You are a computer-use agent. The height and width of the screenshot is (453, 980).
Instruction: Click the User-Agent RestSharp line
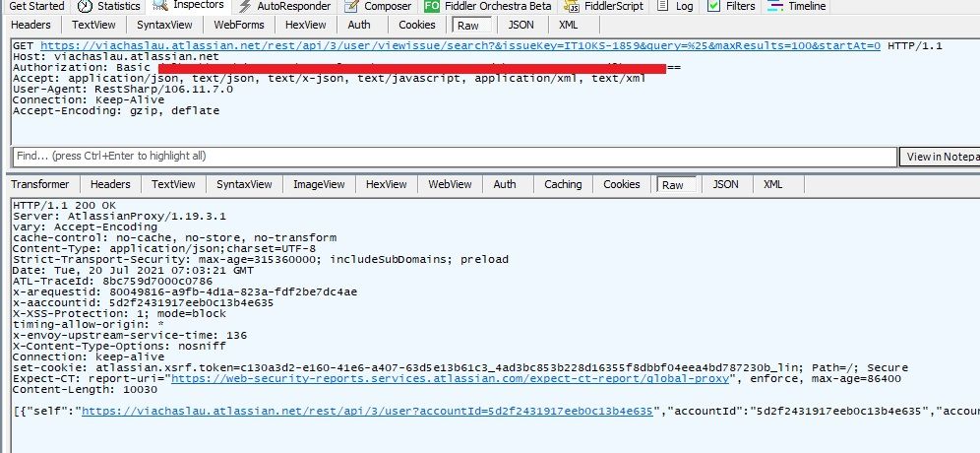122,89
